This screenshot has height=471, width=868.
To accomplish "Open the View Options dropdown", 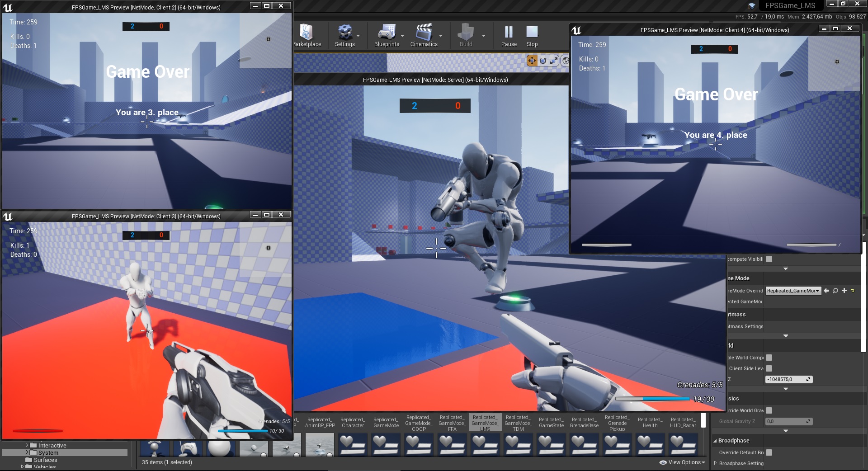I will coord(683,462).
